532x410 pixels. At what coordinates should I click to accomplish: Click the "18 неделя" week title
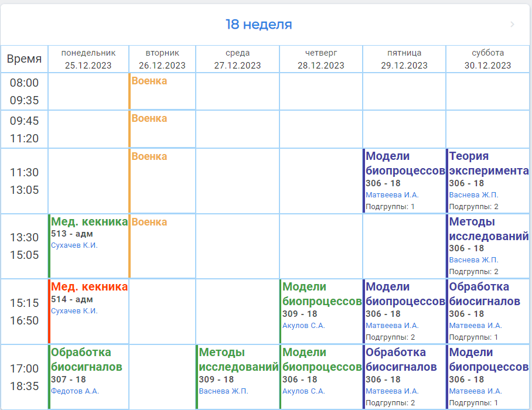(x=259, y=25)
